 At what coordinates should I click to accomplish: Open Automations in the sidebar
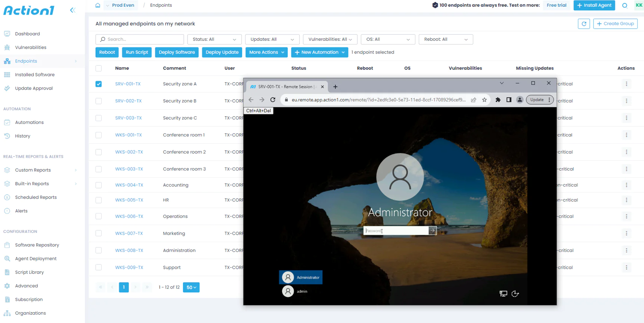pyautogui.click(x=29, y=122)
